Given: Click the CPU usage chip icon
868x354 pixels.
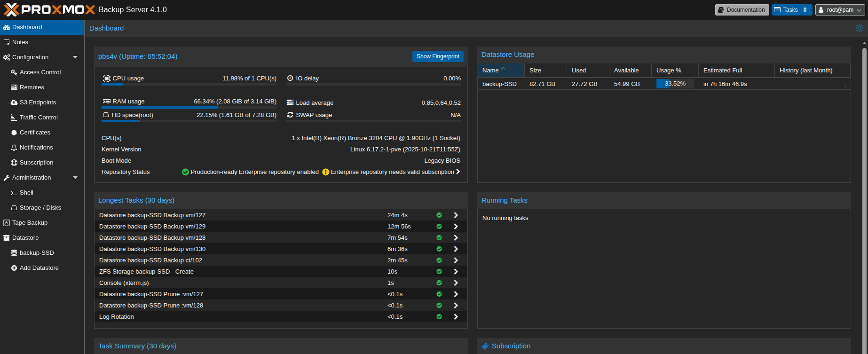Looking at the screenshot, I should click(x=107, y=79).
